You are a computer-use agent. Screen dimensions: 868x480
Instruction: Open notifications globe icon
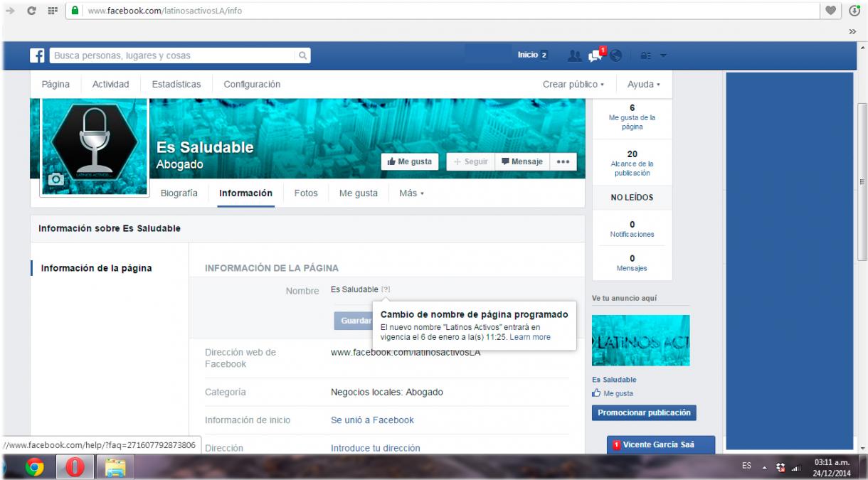pos(616,55)
